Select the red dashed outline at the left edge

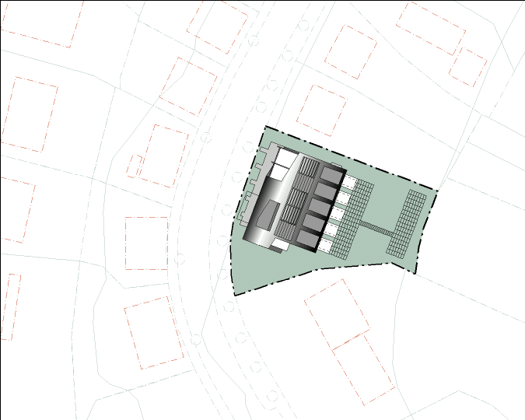(16, 210)
